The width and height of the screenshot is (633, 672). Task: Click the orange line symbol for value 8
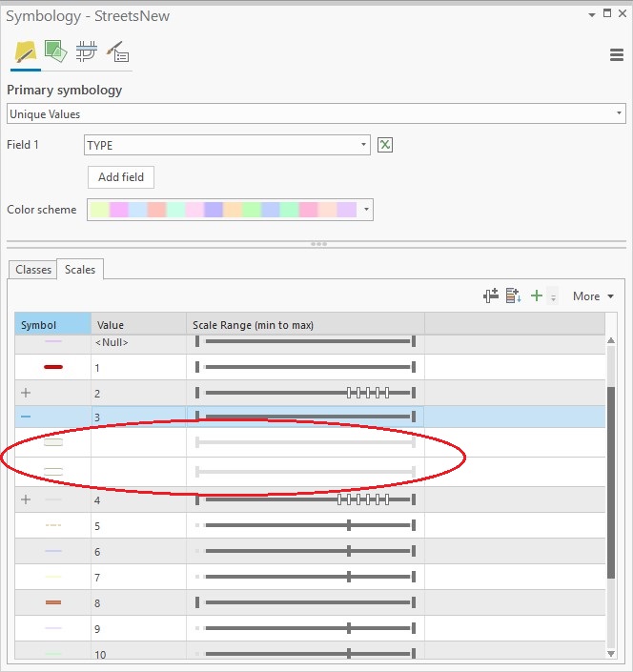[x=53, y=602]
